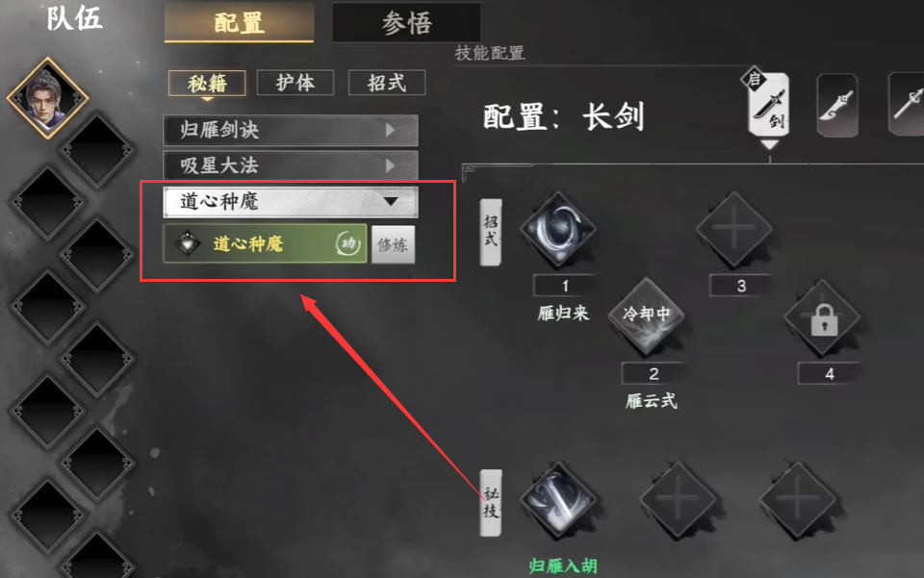This screenshot has width=924, height=578.
Task: Add a skill to empty slot 3
Action: coord(733,228)
